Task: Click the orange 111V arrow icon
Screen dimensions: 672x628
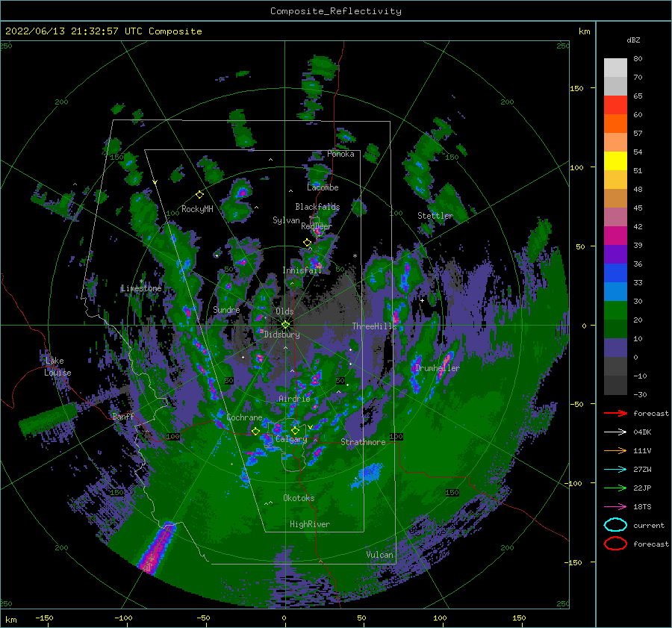Action: (x=615, y=450)
